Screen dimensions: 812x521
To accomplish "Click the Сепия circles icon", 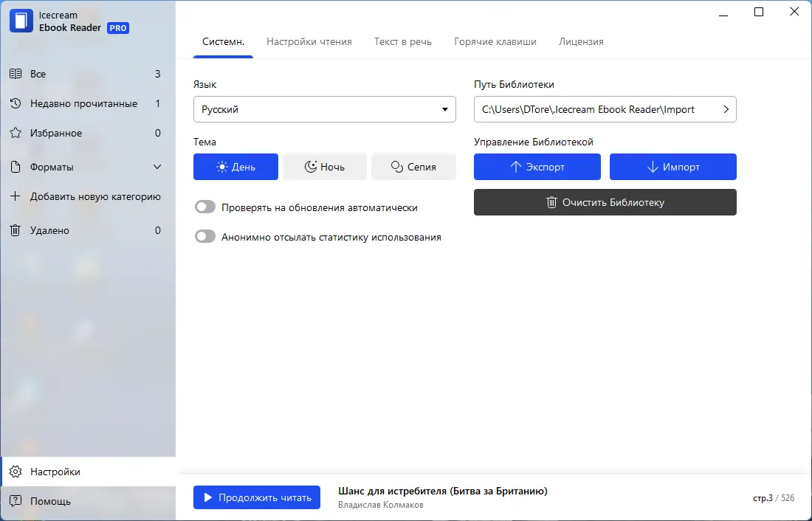I will click(397, 167).
